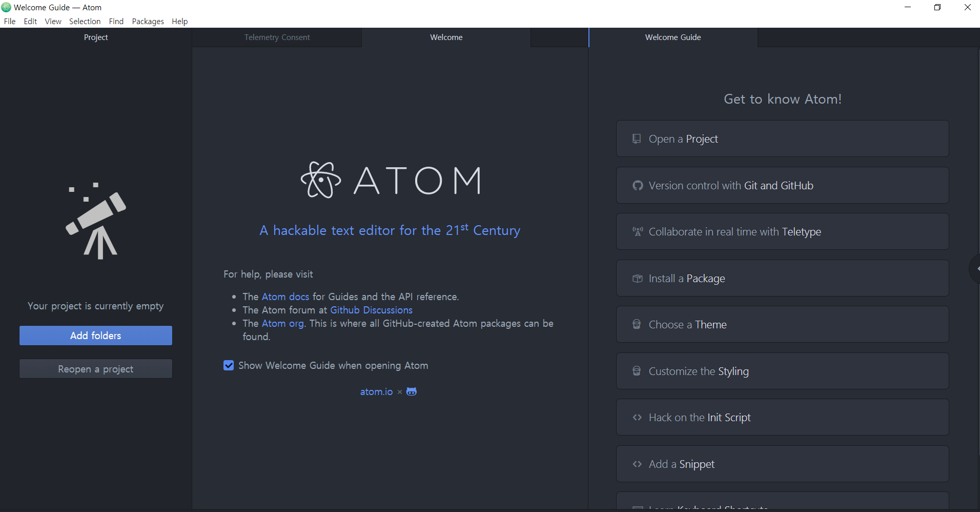Click 'Your project is currently empty' text
The height and width of the screenshot is (512, 980).
click(x=96, y=306)
